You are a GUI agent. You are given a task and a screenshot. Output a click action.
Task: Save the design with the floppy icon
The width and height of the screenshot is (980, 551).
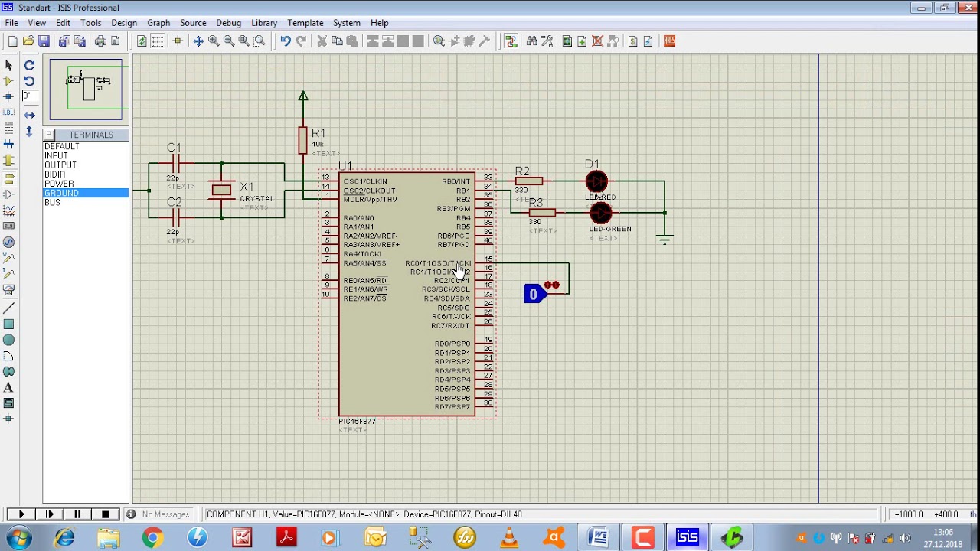point(44,41)
